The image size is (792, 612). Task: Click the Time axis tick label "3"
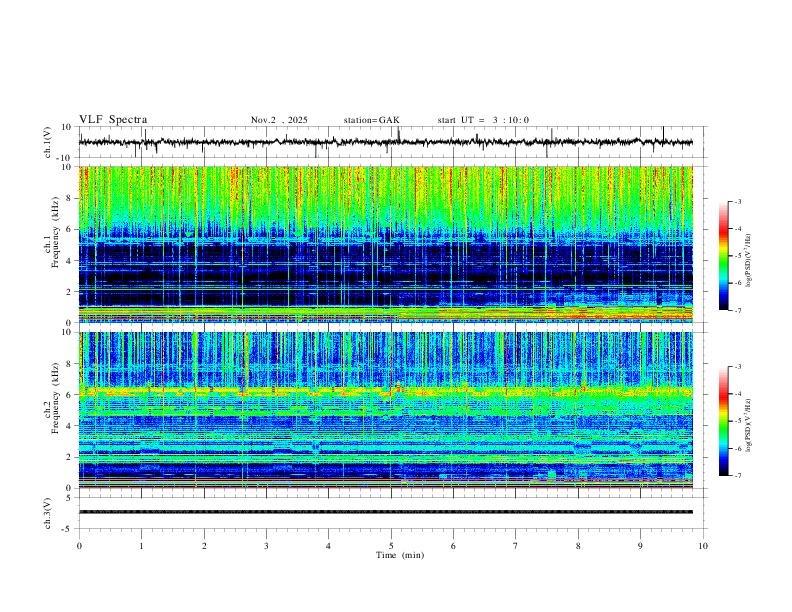click(266, 546)
